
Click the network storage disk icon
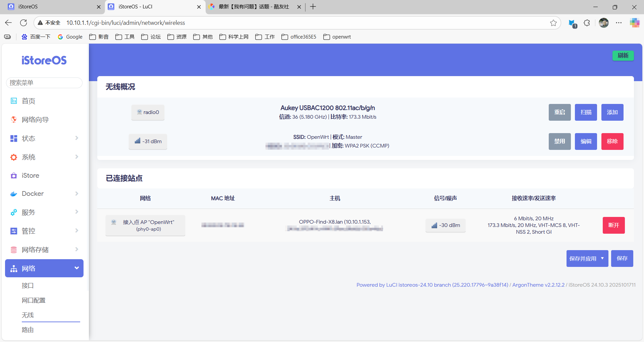[x=14, y=250]
